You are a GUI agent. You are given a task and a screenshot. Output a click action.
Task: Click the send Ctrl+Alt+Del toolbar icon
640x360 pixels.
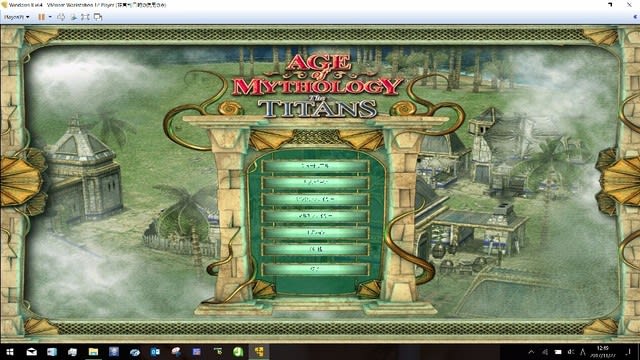61,17
